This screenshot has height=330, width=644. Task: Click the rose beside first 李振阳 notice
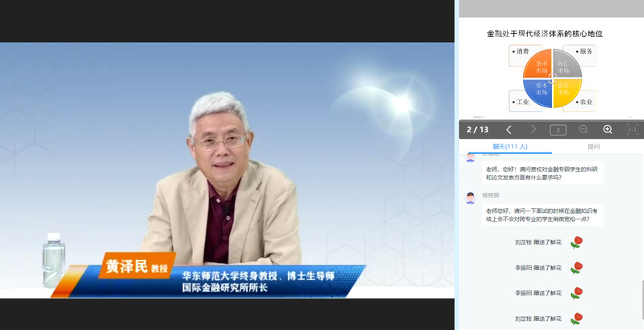(x=577, y=268)
